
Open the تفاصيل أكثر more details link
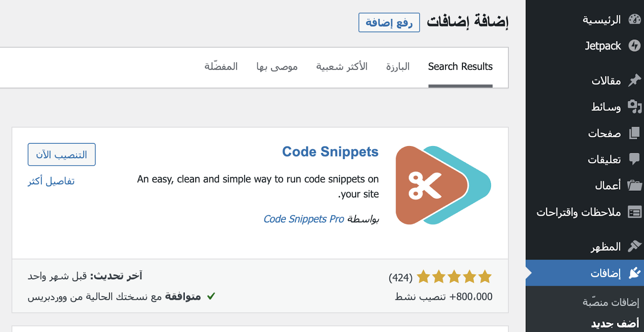pos(51,181)
